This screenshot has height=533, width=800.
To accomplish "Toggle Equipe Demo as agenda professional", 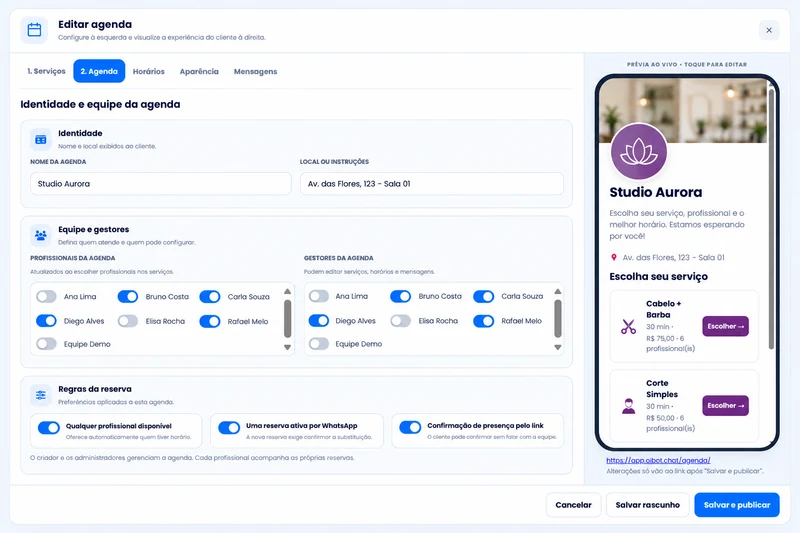I will (46, 344).
